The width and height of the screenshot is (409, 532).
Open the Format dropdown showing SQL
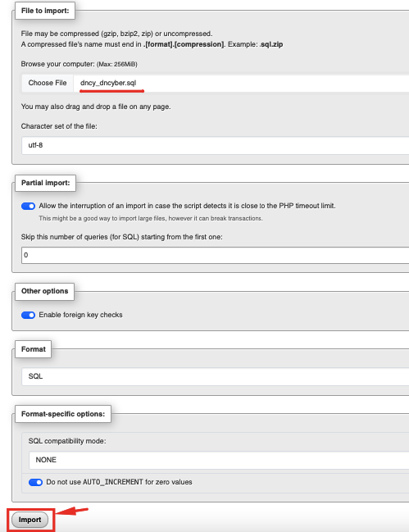pyautogui.click(x=216, y=376)
